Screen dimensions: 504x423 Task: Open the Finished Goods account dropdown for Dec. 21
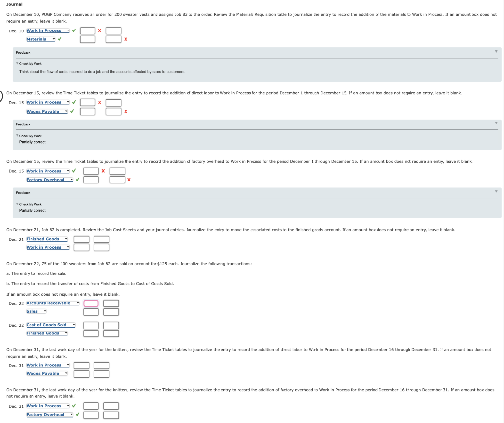pyautogui.click(x=65, y=239)
